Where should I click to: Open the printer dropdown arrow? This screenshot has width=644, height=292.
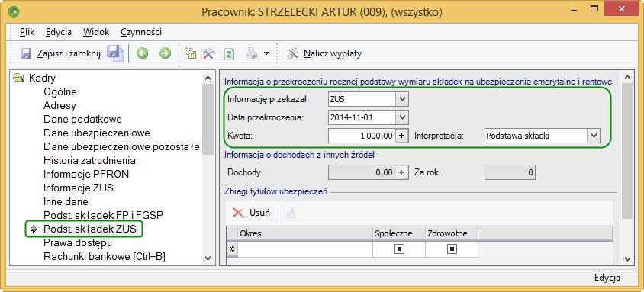point(266,53)
